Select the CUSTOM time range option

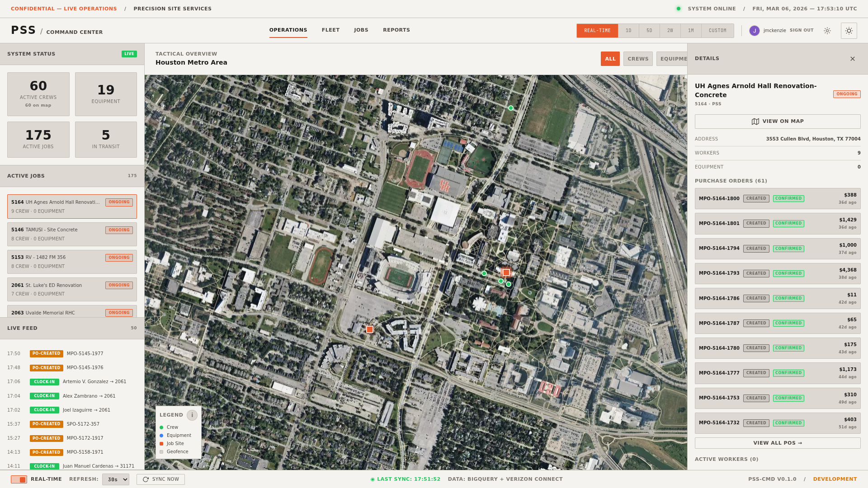[717, 30]
